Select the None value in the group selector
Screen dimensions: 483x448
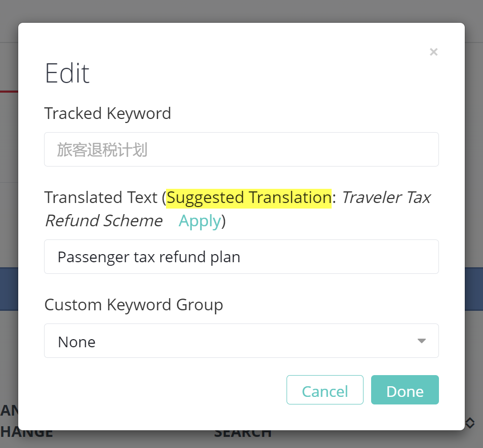(77, 342)
